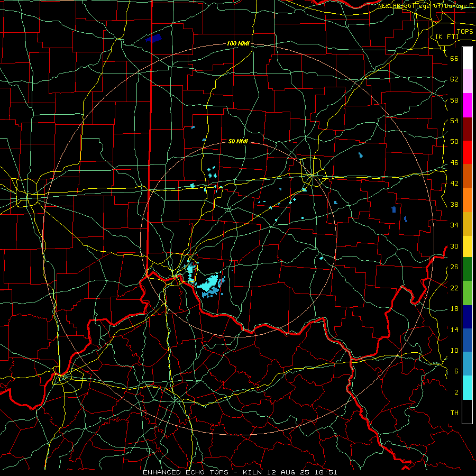
Task: Click the navy blue scale swatch
Action: [467, 317]
